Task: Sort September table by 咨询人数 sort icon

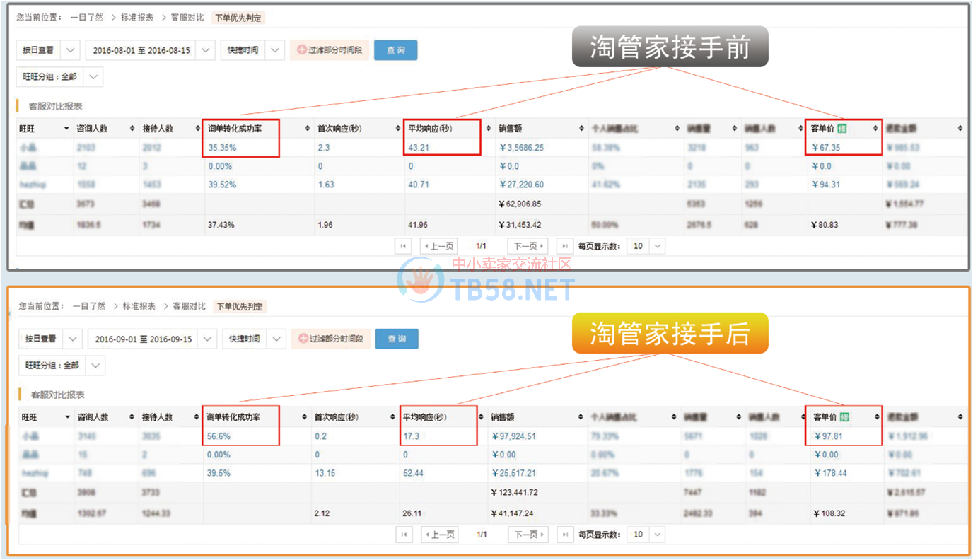Action: click(x=132, y=417)
